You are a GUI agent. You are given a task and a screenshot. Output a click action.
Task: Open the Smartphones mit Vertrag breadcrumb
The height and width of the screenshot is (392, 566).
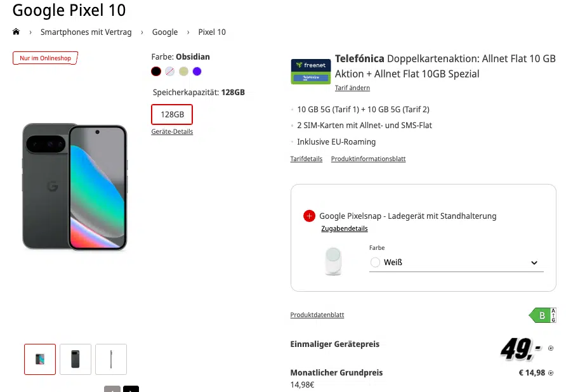(x=86, y=32)
